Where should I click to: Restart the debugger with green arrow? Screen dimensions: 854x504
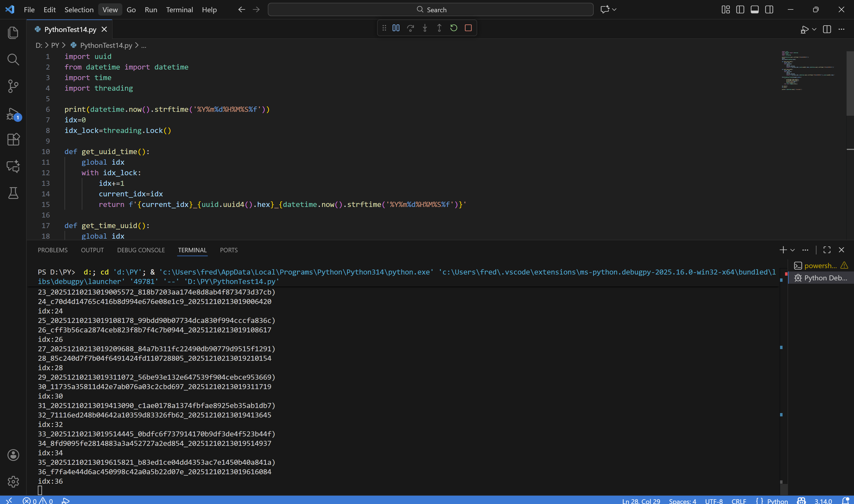tap(454, 28)
